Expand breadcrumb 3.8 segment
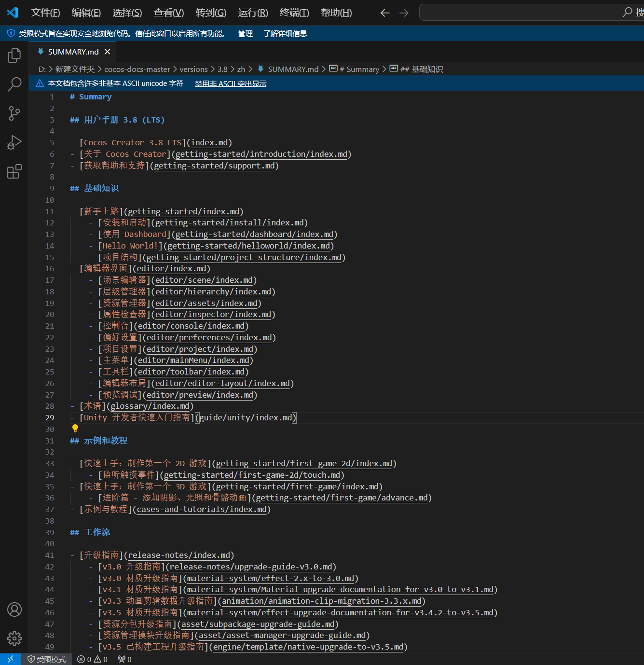Image resolution: width=644 pixels, height=665 pixels. pyautogui.click(x=222, y=69)
